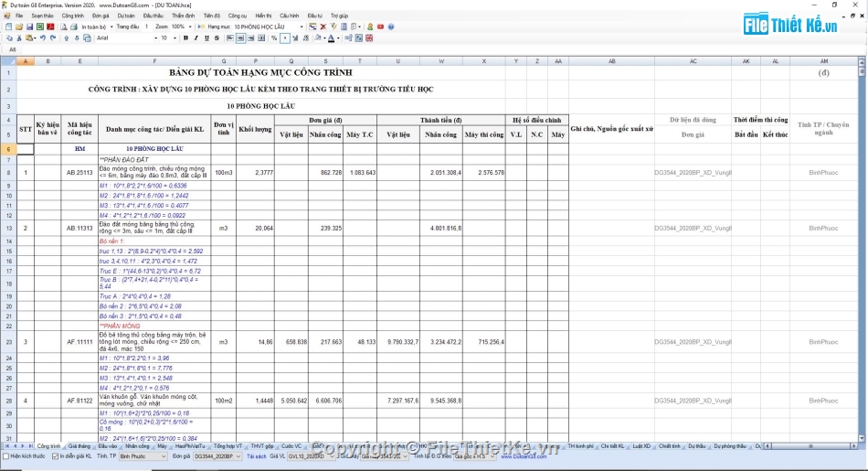Click the 'Trang đầu' page number field

pyautogui.click(x=147, y=27)
